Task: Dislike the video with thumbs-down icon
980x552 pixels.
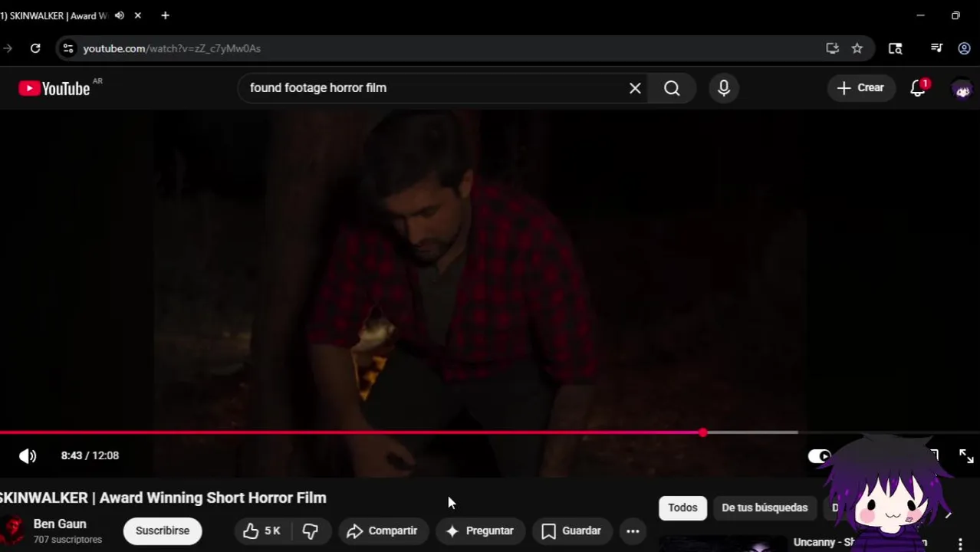Action: [x=311, y=531]
